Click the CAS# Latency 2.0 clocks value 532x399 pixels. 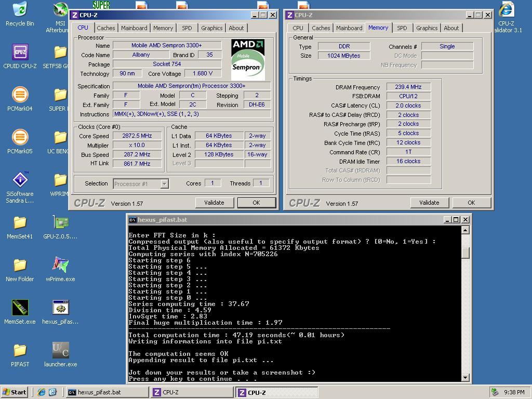[408, 105]
